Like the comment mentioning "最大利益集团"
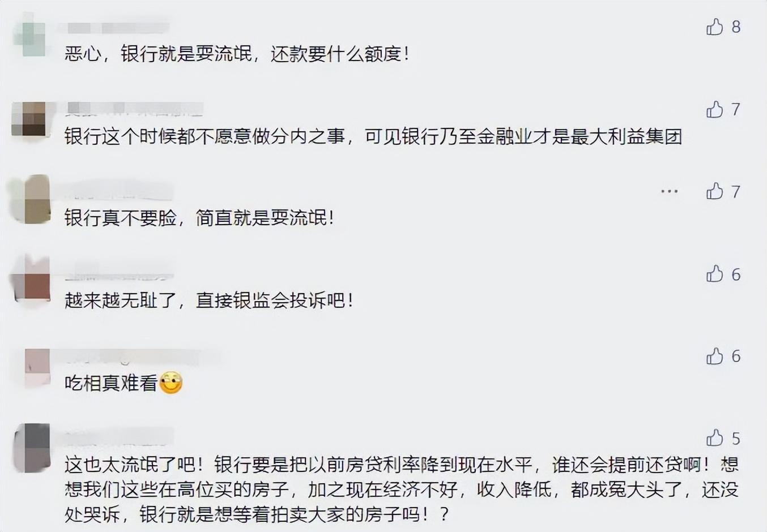This screenshot has width=767, height=532. (715, 109)
